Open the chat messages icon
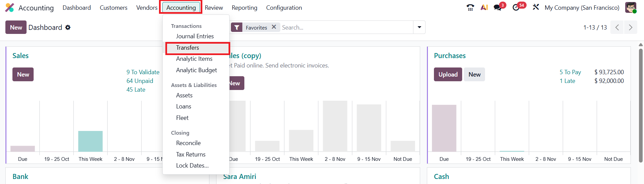 [x=497, y=8]
